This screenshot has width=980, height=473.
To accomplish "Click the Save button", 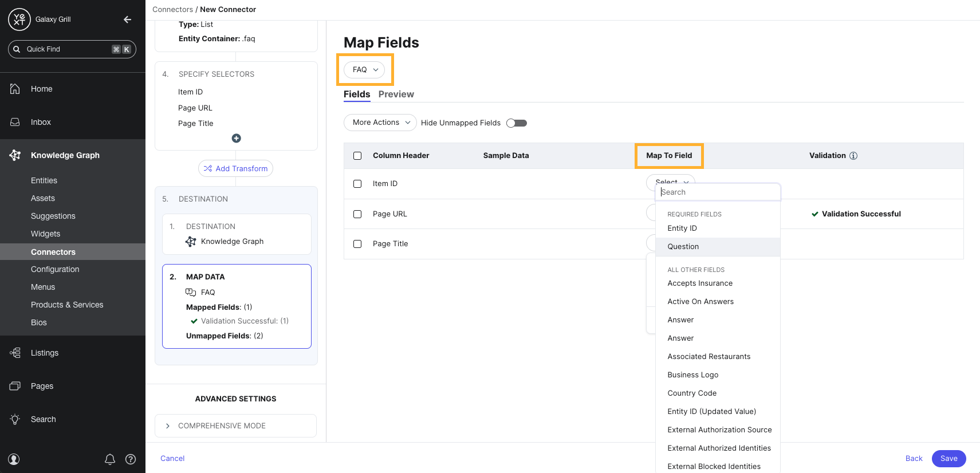I will [x=948, y=459].
